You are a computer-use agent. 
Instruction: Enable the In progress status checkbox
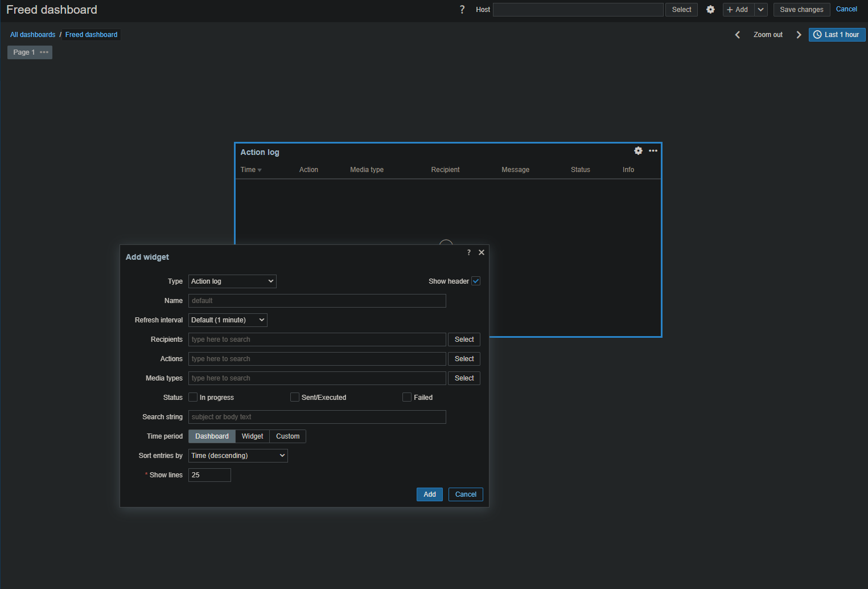point(193,398)
